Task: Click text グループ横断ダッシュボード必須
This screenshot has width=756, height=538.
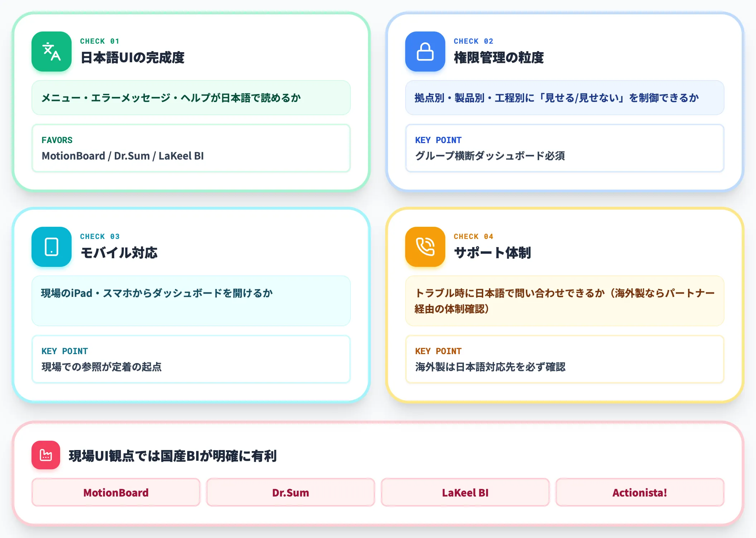Action: point(490,156)
